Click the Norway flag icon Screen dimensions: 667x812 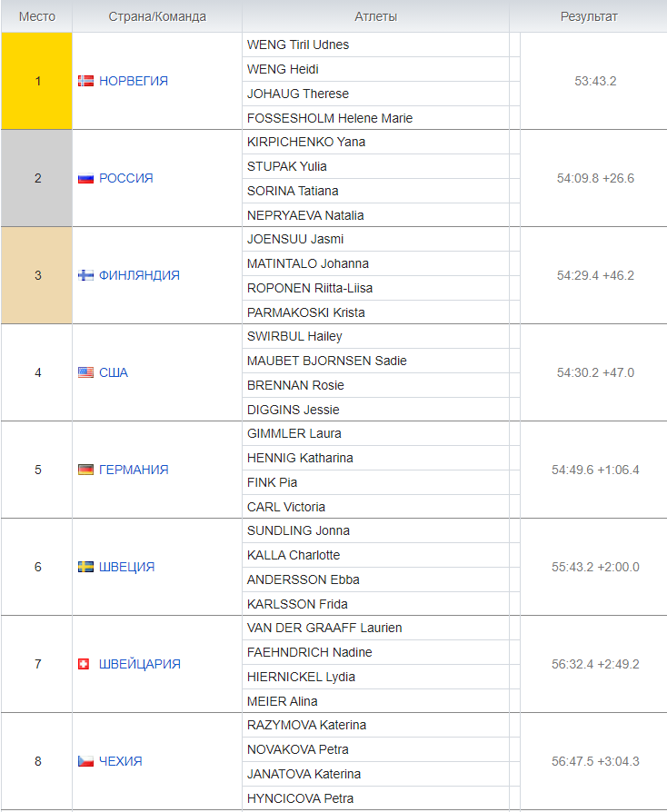click(x=85, y=81)
